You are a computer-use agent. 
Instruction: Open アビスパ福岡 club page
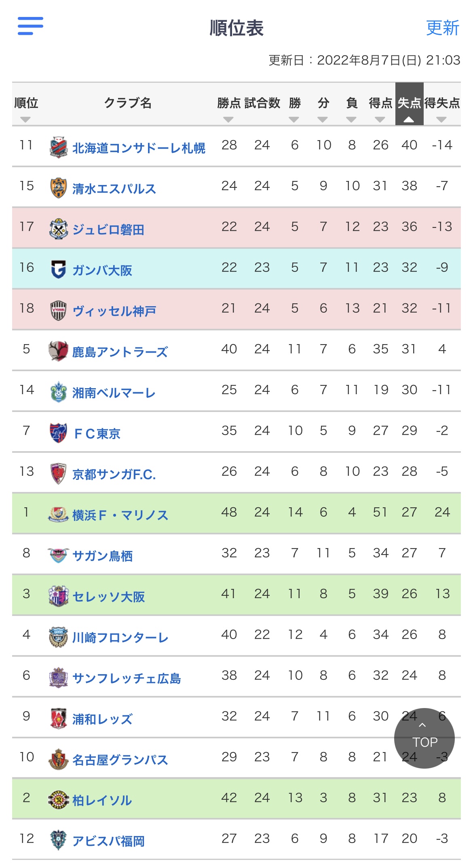(x=108, y=841)
